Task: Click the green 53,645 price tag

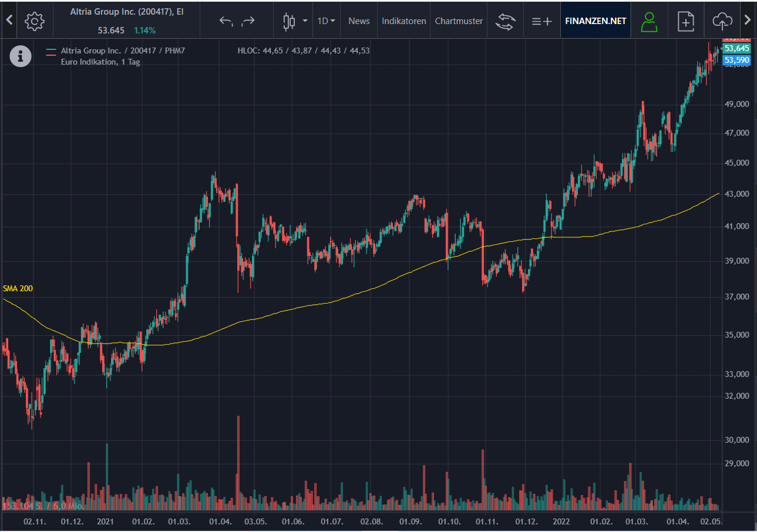Action: tap(736, 48)
